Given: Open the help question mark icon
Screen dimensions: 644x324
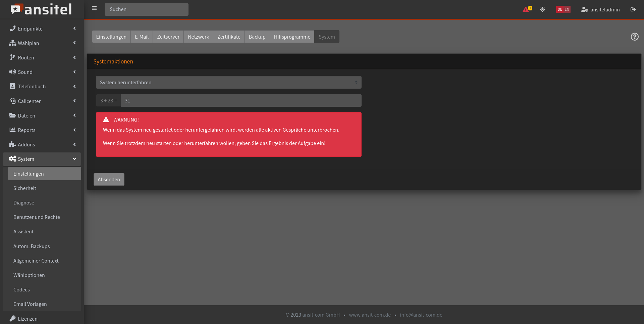Looking at the screenshot, I should 634,37.
